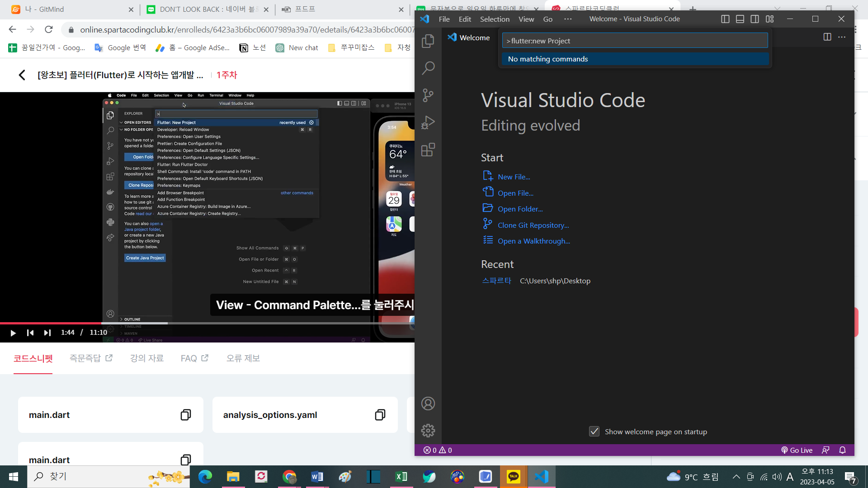Open VS Code notifications bell
868x488 pixels.
click(x=842, y=450)
